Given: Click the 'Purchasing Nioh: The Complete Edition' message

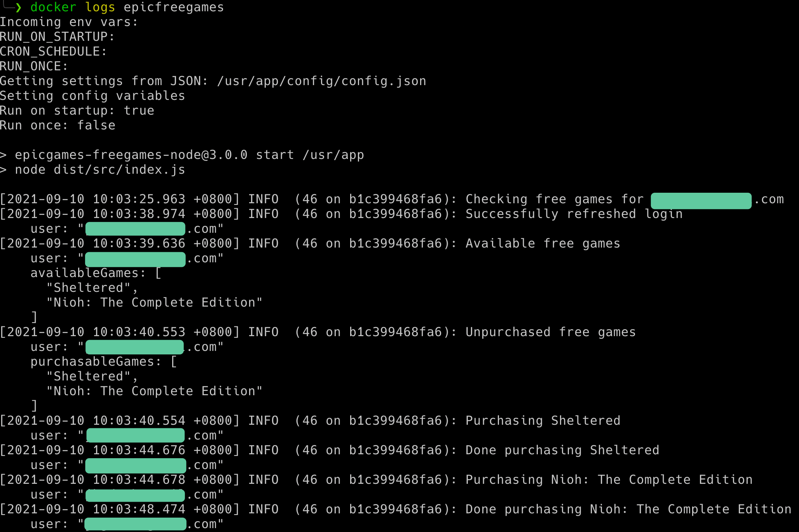Looking at the screenshot, I should pos(609,480).
